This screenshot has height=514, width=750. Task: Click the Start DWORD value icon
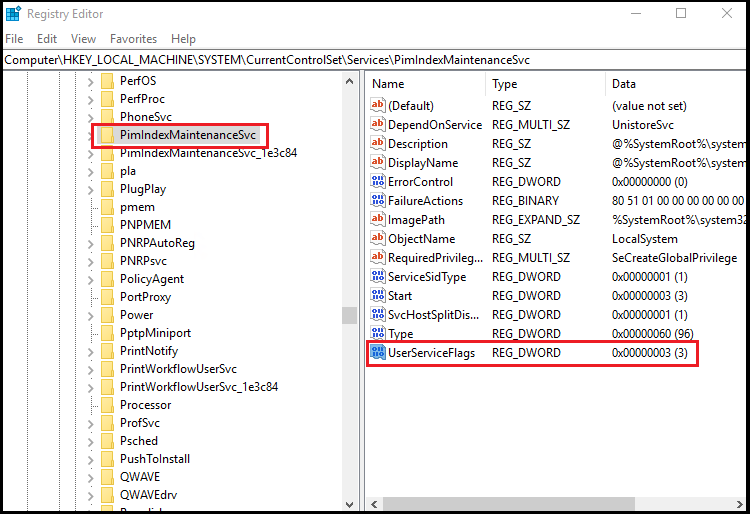377,295
